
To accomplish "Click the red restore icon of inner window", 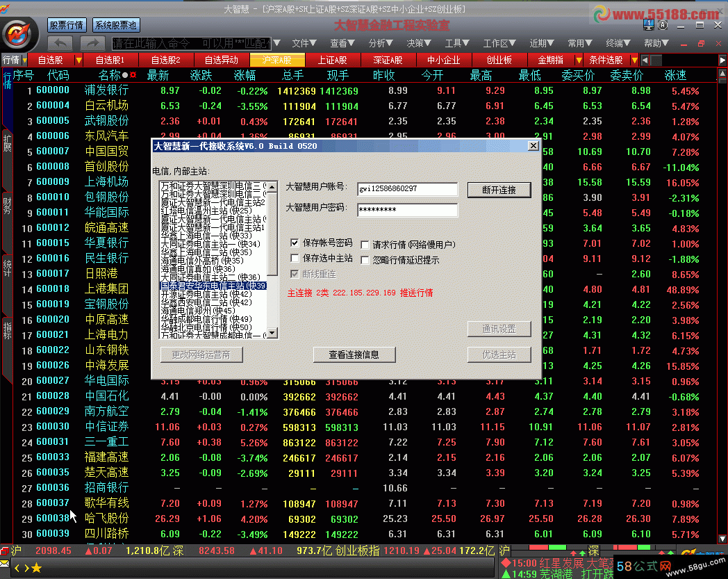I will tap(701, 44).
